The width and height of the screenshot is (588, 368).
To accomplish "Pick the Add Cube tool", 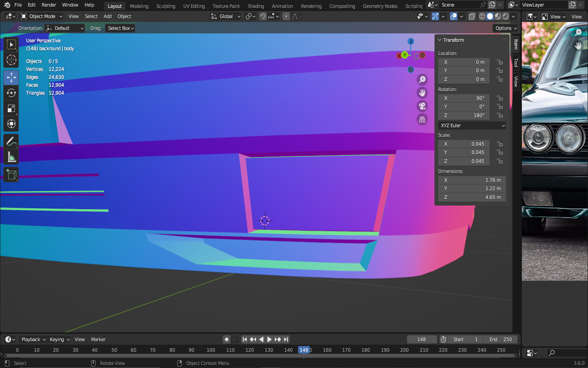I will click(11, 175).
